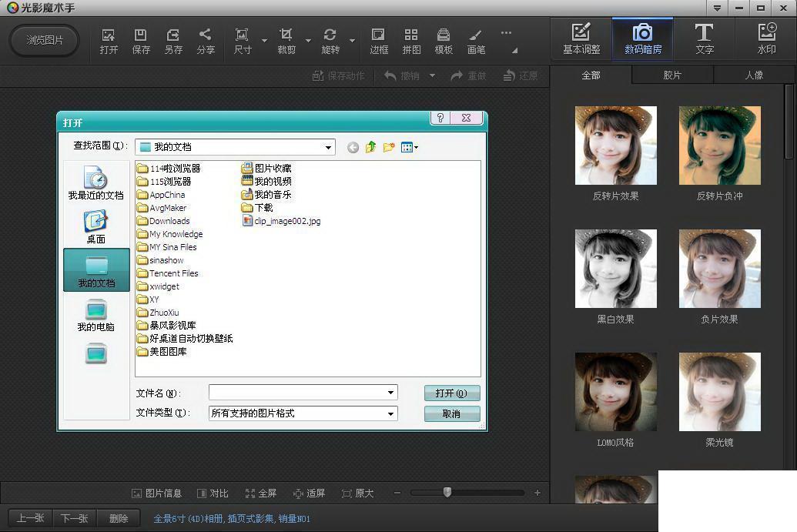Expand the 查找范围 location dropdown
Viewport: 797px width, 532px height.
click(328, 147)
